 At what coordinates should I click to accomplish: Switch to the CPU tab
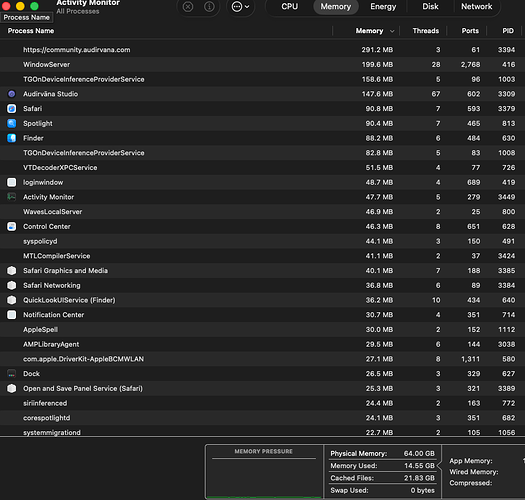coord(289,6)
